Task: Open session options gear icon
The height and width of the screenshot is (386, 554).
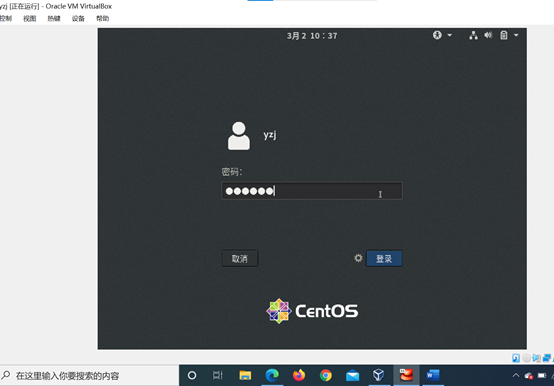Action: 358,258
